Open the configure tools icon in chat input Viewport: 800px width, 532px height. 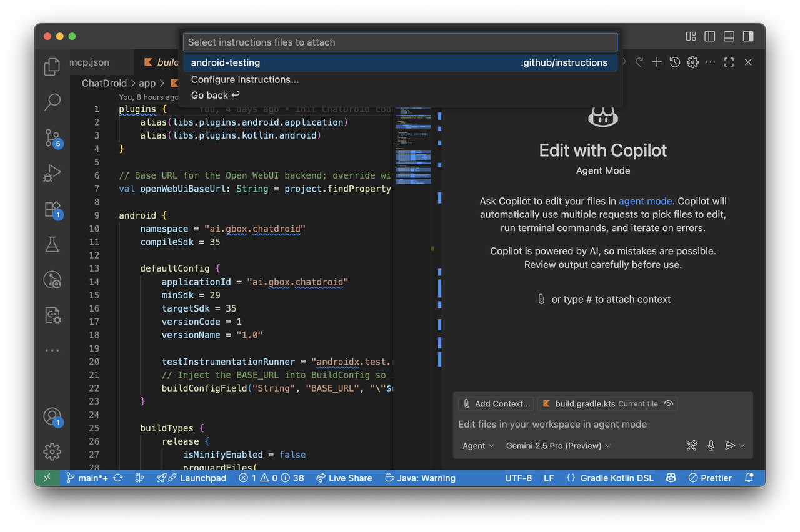pyautogui.click(x=692, y=445)
